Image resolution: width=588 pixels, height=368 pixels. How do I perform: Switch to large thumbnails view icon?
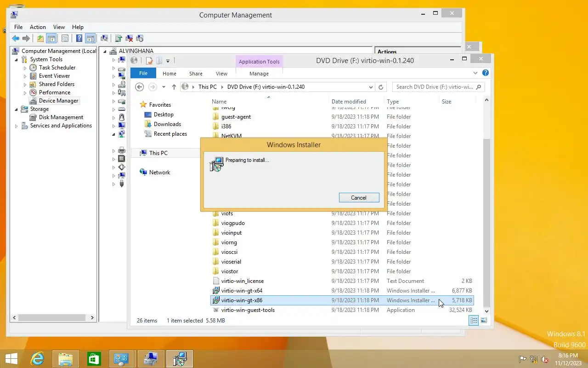coord(483,321)
